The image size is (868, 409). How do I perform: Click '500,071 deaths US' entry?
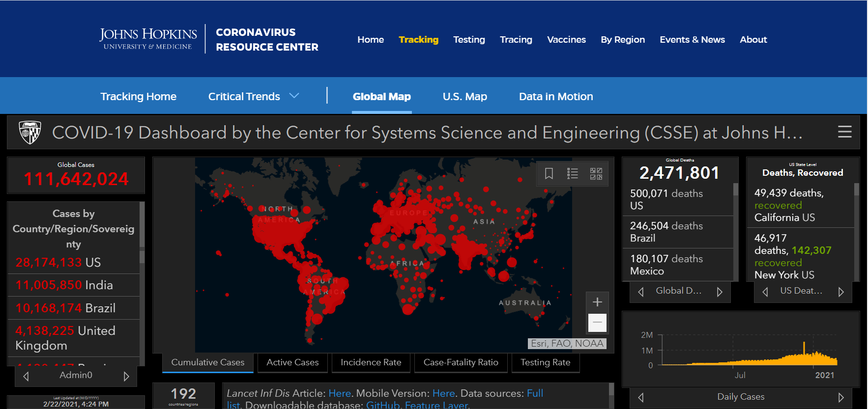coord(678,199)
